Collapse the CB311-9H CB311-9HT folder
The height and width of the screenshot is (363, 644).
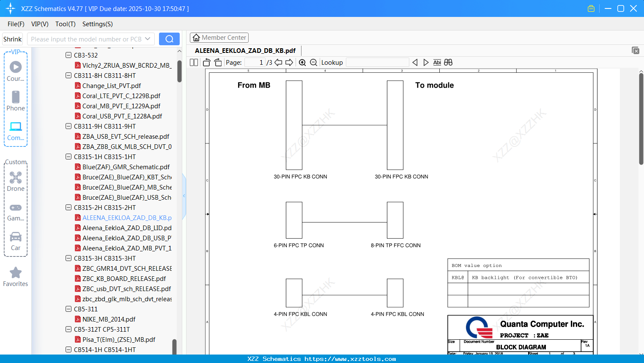pos(69,126)
